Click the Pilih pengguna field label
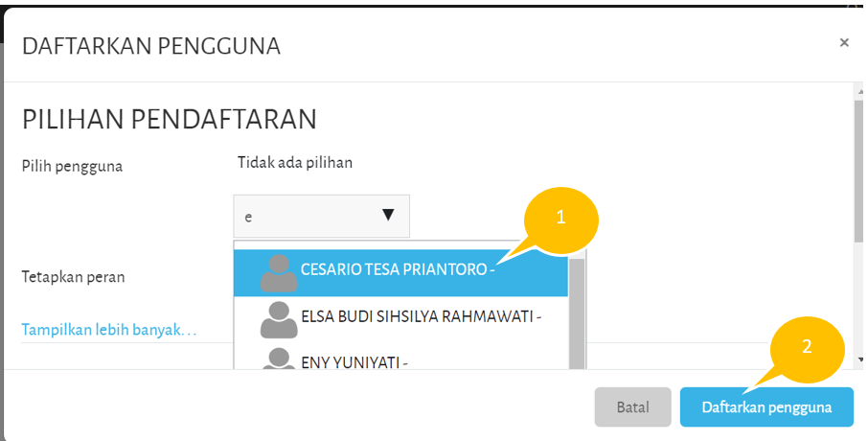The width and height of the screenshot is (868, 441). click(72, 167)
